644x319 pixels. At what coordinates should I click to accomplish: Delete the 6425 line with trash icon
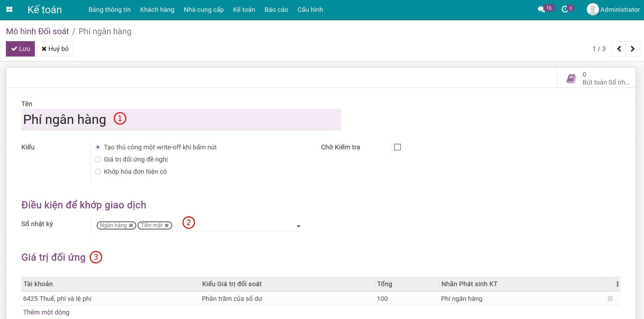coord(610,298)
